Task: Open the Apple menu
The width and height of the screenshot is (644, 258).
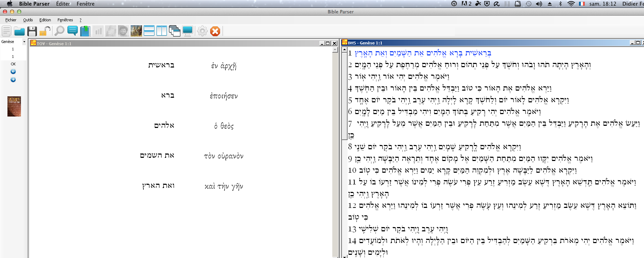Action: click(x=10, y=4)
